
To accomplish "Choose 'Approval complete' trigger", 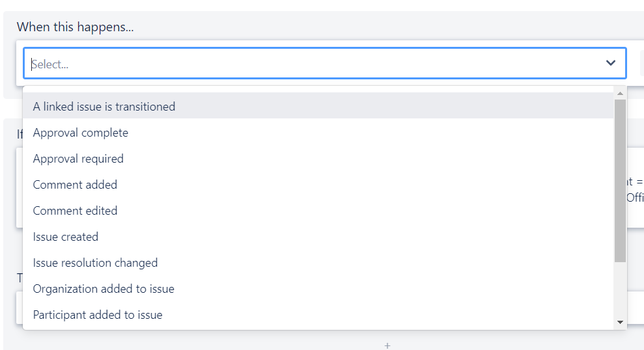I will [x=318, y=133].
